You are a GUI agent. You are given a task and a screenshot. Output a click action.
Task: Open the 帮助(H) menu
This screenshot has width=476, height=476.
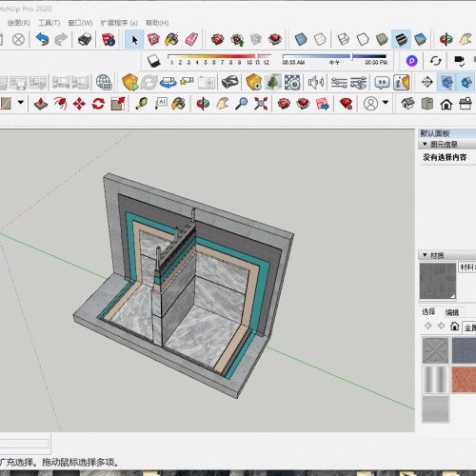pyautogui.click(x=157, y=23)
